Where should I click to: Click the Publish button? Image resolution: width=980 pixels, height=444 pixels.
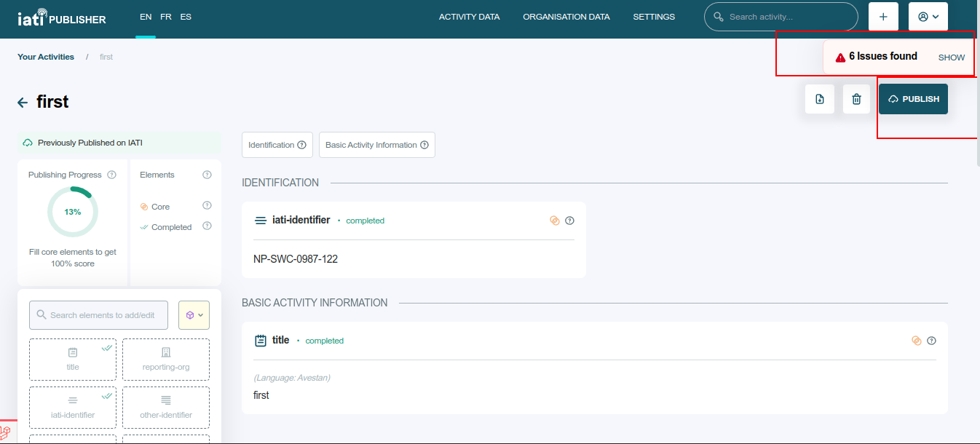[913, 99]
